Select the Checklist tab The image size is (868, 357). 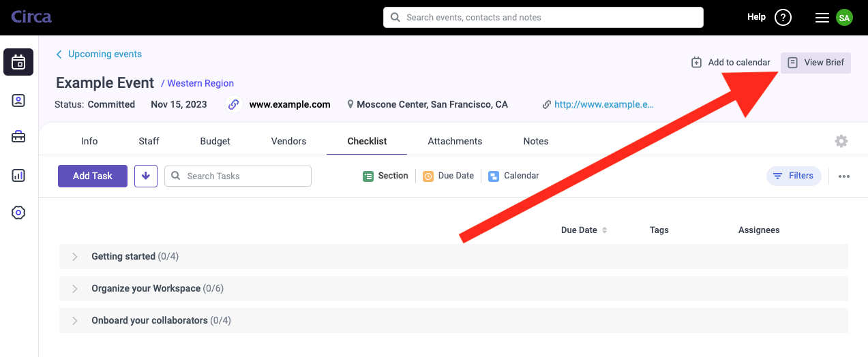coord(367,141)
